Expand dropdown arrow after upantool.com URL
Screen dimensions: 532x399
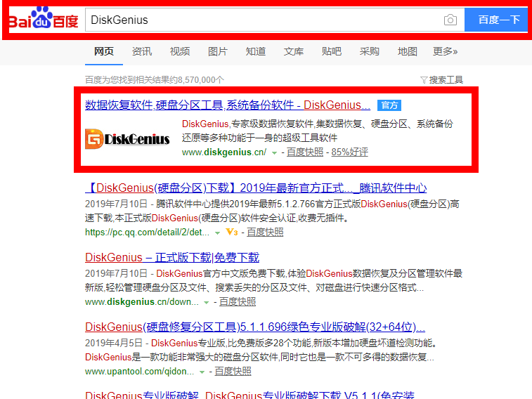point(202,372)
